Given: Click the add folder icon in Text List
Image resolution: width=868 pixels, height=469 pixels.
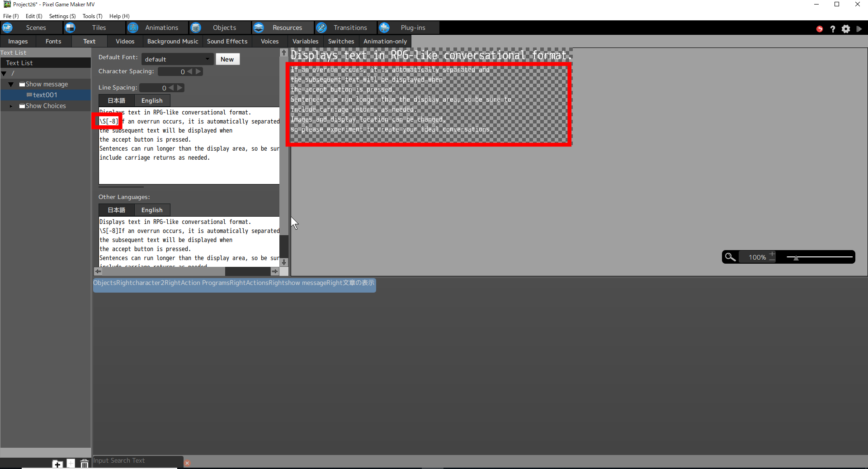Looking at the screenshot, I should click(57, 464).
